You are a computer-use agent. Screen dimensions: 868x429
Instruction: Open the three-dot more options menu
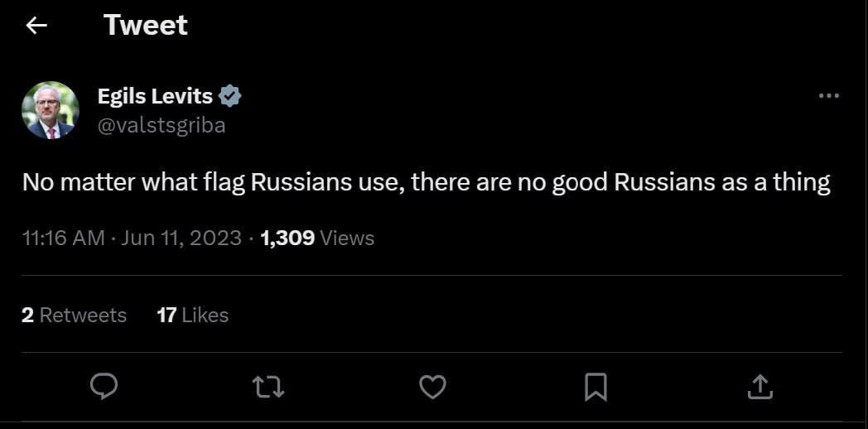click(828, 96)
